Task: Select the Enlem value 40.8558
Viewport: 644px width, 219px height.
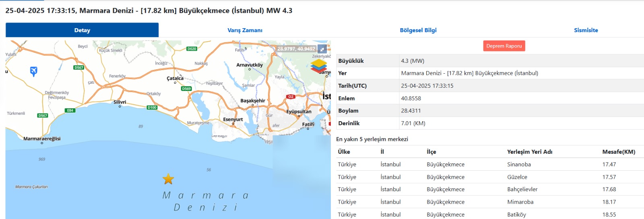Action: click(x=411, y=98)
